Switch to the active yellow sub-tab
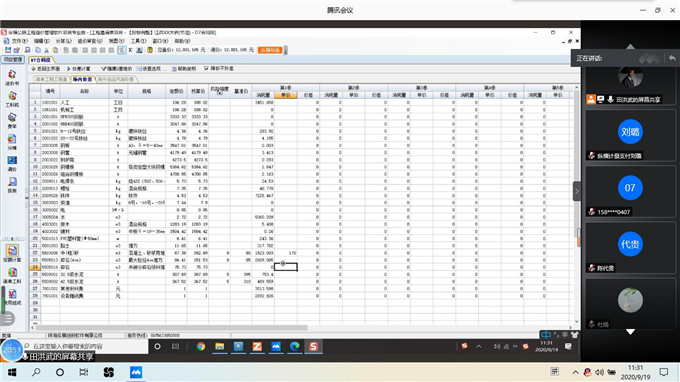680x382 pixels. [x=82, y=79]
